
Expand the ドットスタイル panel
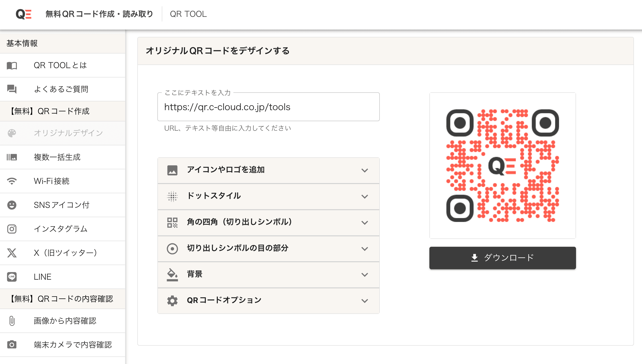point(268,196)
